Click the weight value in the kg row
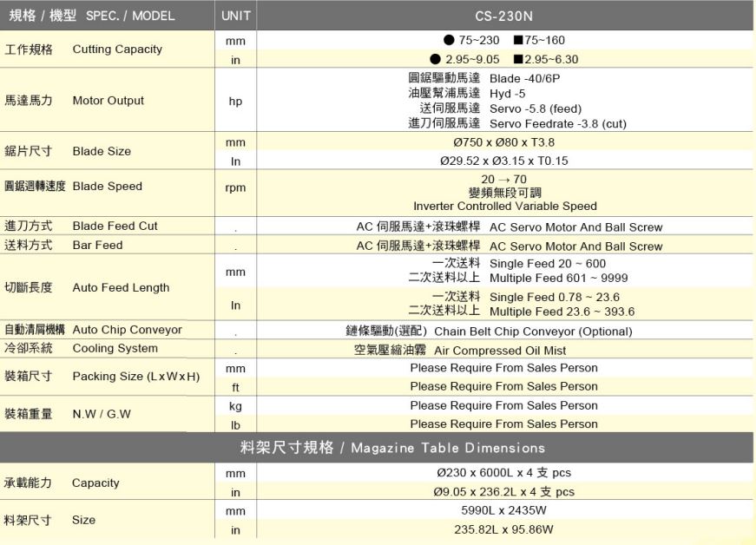756x545 pixels. click(503, 406)
